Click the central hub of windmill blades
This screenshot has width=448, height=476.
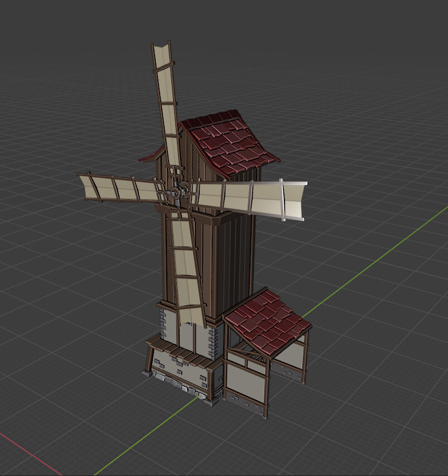coord(175,192)
